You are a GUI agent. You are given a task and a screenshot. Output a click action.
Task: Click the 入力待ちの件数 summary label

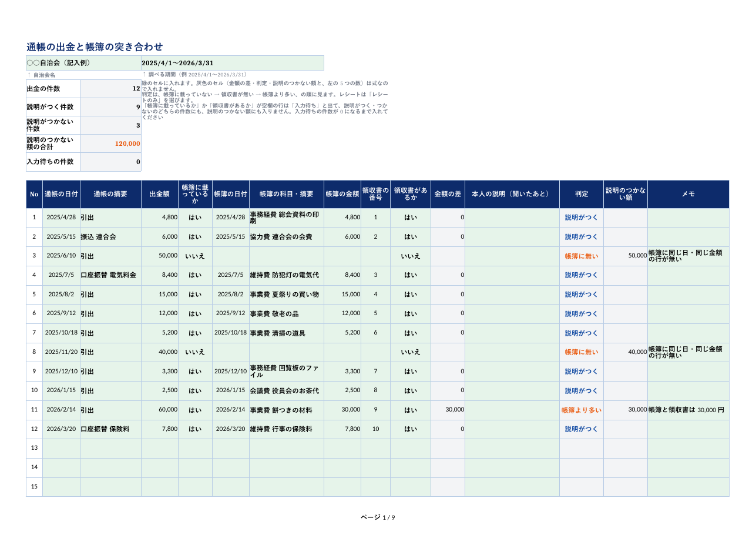coord(53,162)
